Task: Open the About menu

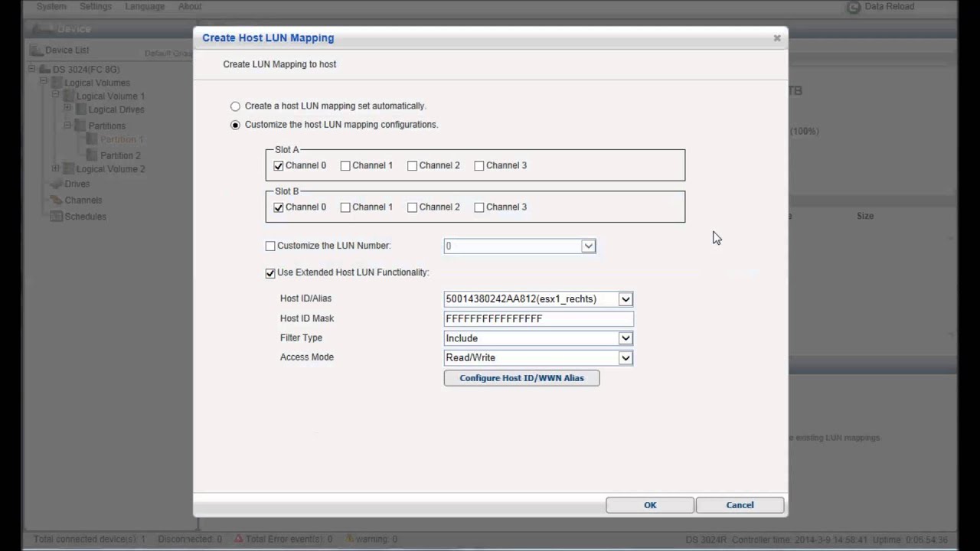Action: pos(190,6)
